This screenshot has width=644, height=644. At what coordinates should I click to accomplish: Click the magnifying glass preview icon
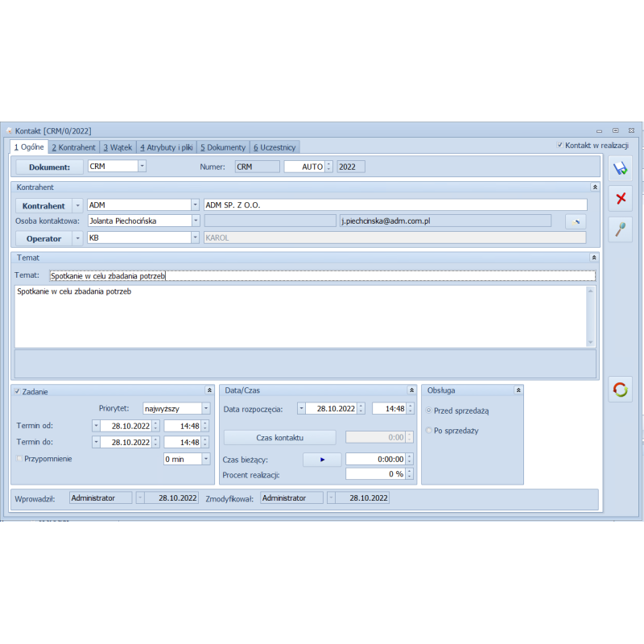[620, 229]
